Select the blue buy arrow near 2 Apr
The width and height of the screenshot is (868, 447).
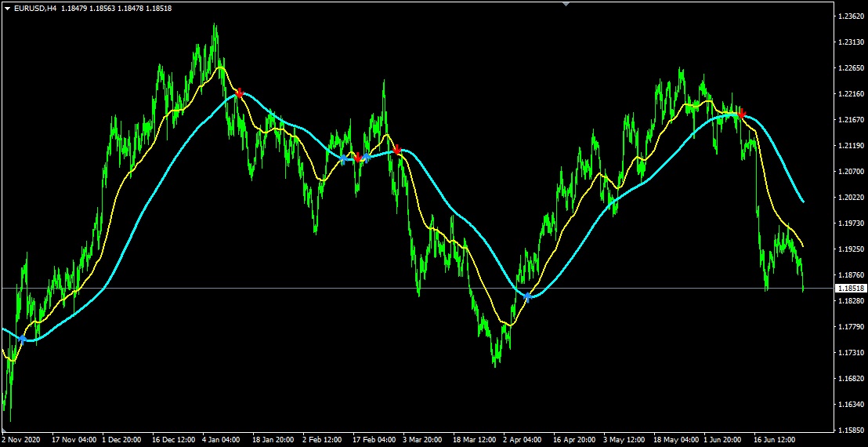pyautogui.click(x=528, y=297)
